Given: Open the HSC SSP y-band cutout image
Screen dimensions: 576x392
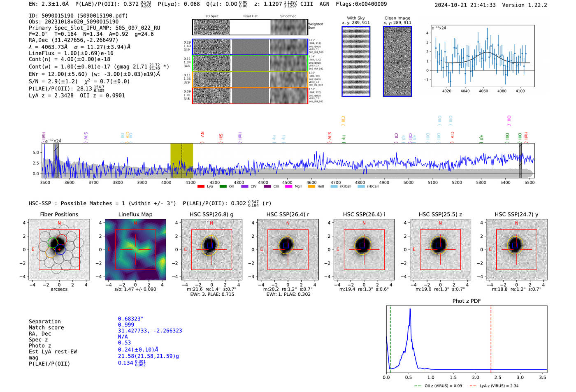Looking at the screenshot, I should [516, 250].
